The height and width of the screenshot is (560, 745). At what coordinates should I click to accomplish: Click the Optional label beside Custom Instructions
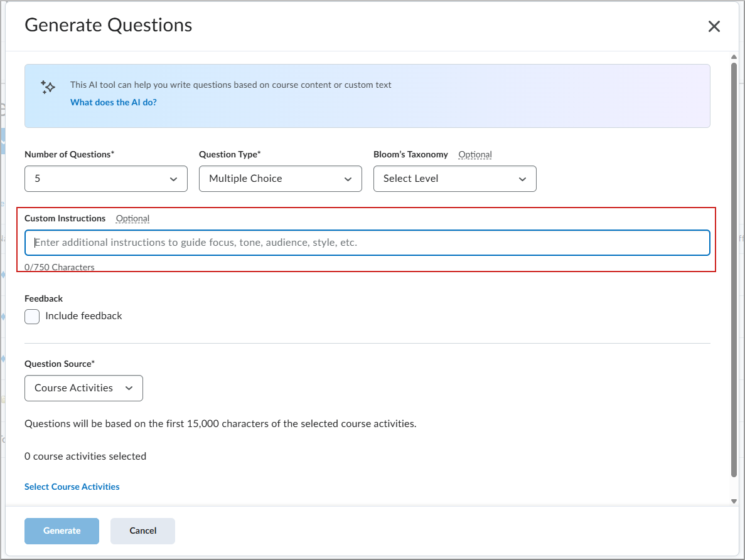pyautogui.click(x=132, y=218)
